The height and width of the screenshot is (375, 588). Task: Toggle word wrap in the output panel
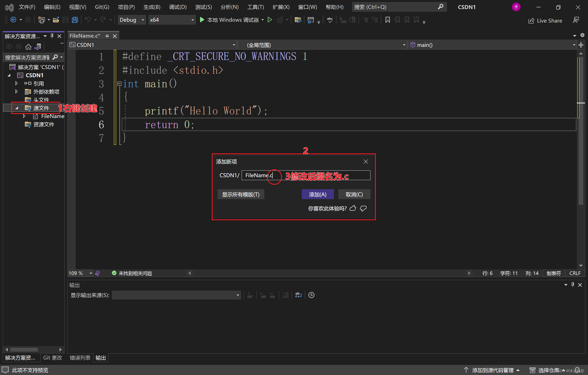coord(298,295)
